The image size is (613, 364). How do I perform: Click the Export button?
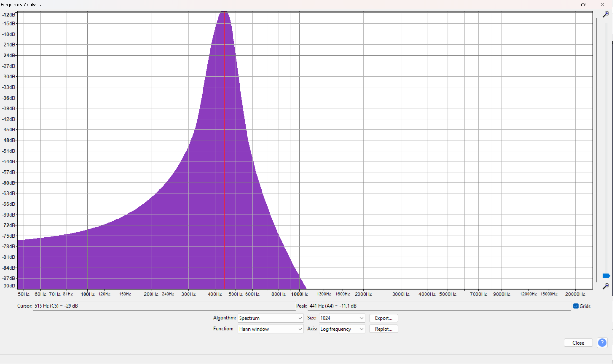click(x=383, y=318)
